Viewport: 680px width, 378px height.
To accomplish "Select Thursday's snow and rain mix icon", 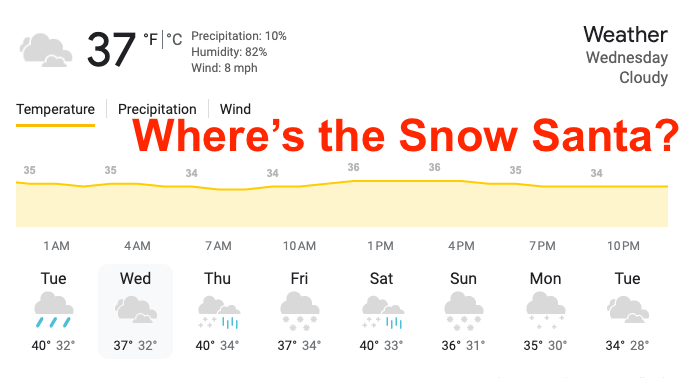I will (x=218, y=312).
